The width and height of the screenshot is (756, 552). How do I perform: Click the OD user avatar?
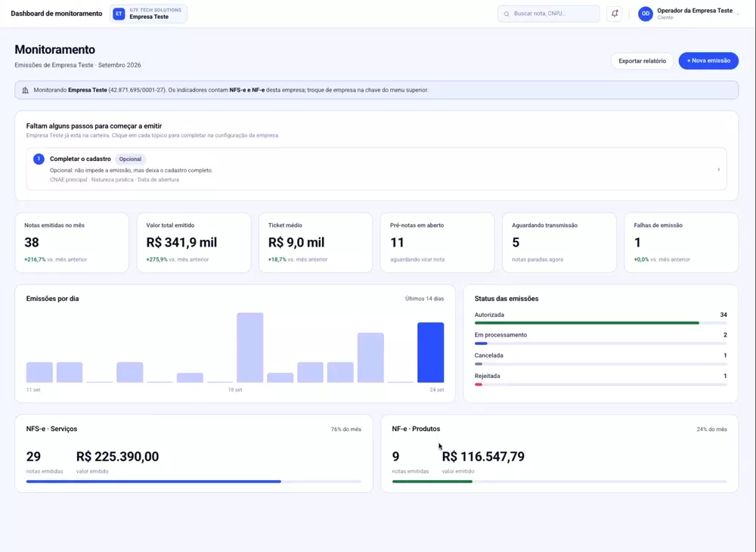[x=645, y=14]
